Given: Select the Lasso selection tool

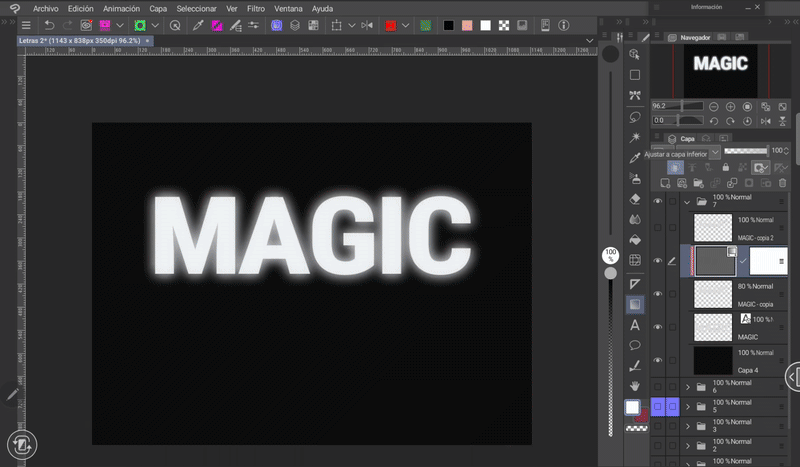Looking at the screenshot, I should [x=635, y=117].
